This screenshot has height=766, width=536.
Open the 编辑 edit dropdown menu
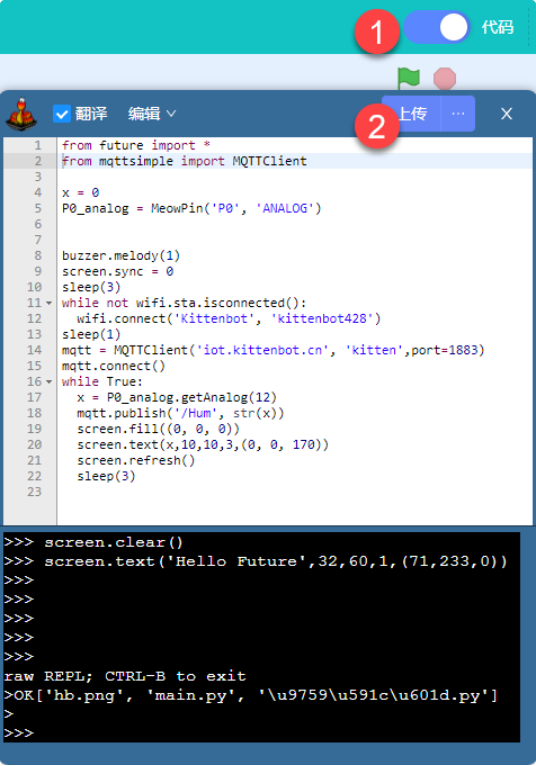[151, 114]
